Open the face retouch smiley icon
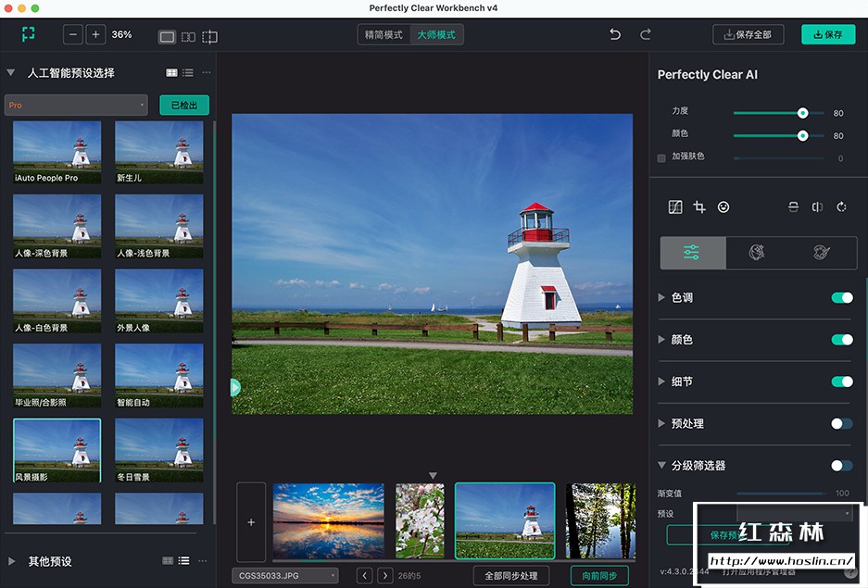 [x=723, y=207]
